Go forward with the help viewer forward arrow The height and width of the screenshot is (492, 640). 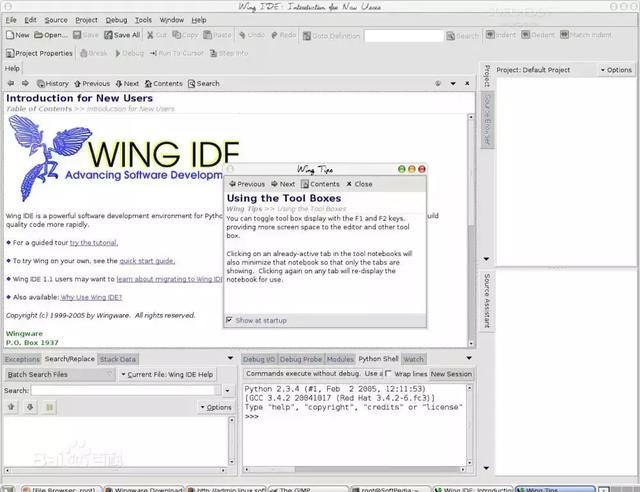[25, 83]
